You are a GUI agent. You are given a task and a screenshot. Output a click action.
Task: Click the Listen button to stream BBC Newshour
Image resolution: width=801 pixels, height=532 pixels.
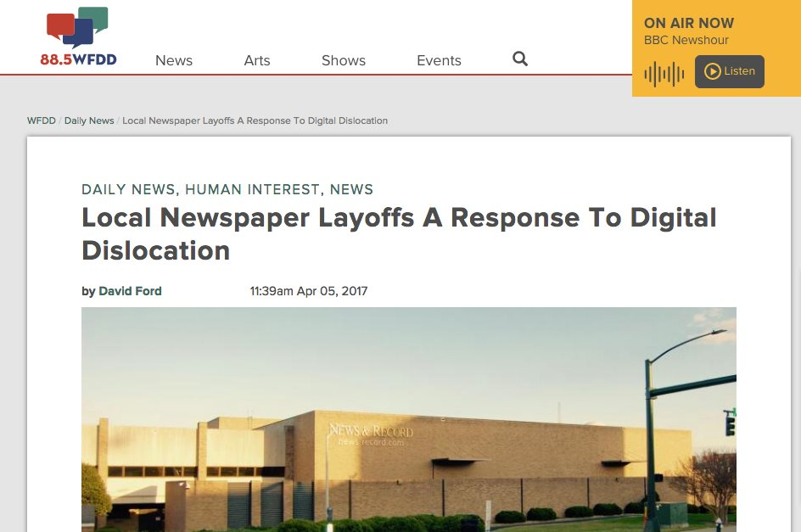(x=728, y=72)
